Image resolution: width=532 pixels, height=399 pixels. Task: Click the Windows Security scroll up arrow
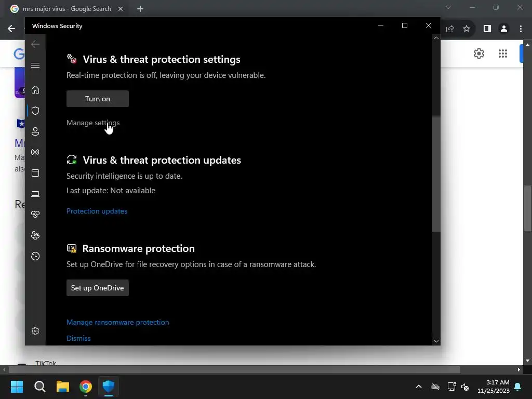point(436,38)
